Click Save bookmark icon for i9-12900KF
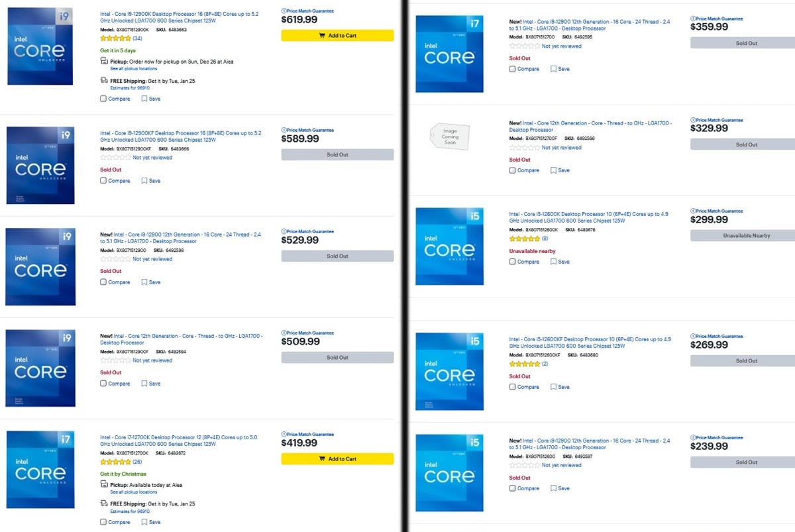 pos(144,180)
